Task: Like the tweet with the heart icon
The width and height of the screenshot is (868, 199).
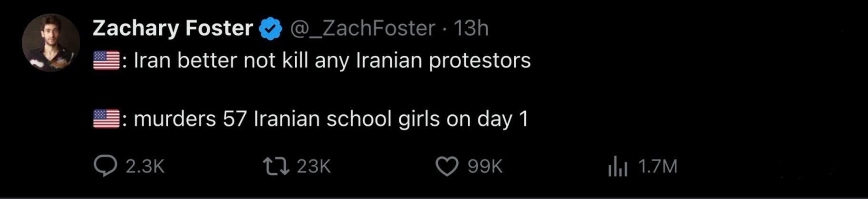Action: [x=447, y=166]
